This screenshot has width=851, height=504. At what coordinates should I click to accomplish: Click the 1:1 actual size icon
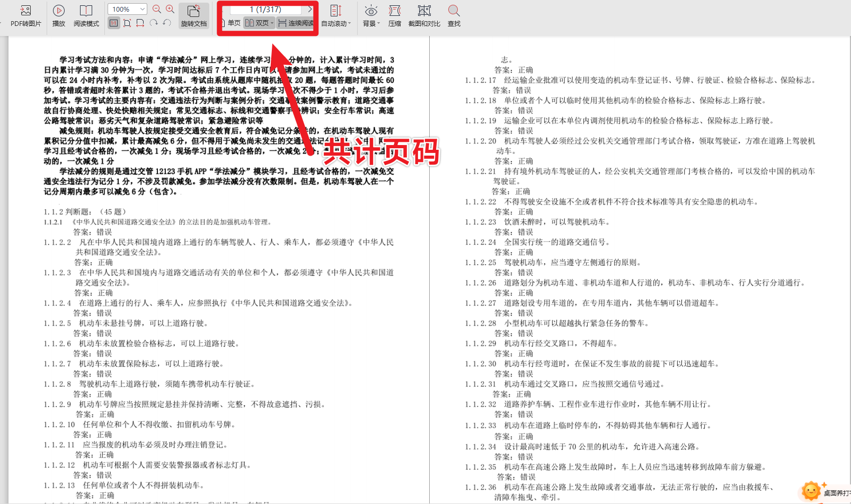point(113,24)
